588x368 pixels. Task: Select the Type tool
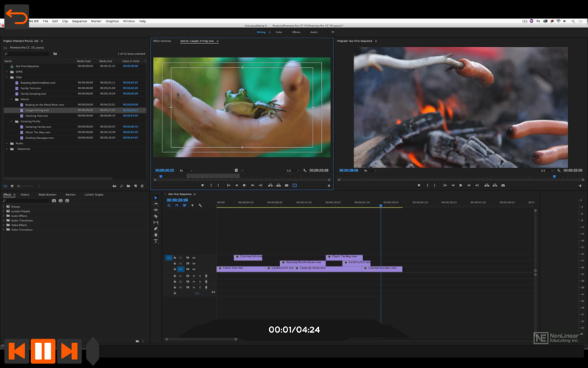(x=156, y=241)
